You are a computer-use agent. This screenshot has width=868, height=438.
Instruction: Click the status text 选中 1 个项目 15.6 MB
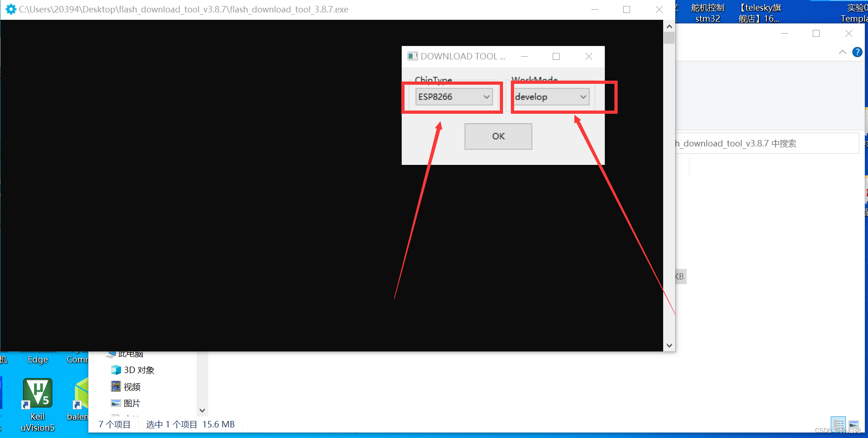191,424
